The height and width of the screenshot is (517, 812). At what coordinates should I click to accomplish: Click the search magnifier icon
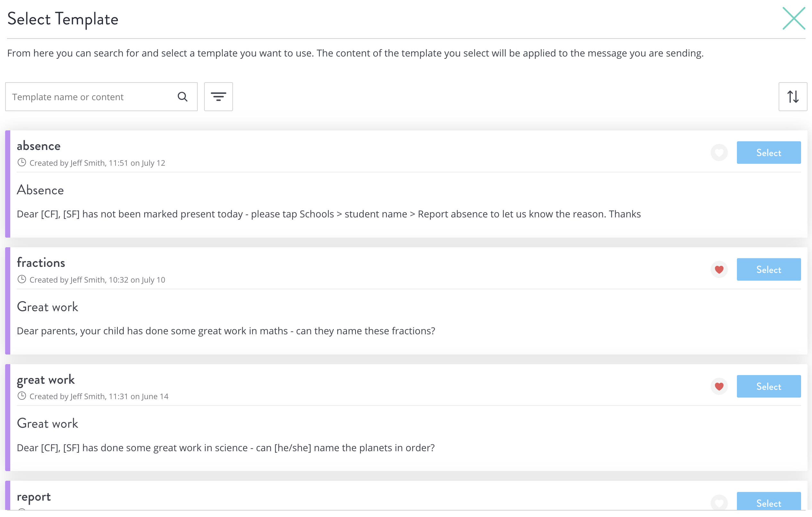[182, 97]
